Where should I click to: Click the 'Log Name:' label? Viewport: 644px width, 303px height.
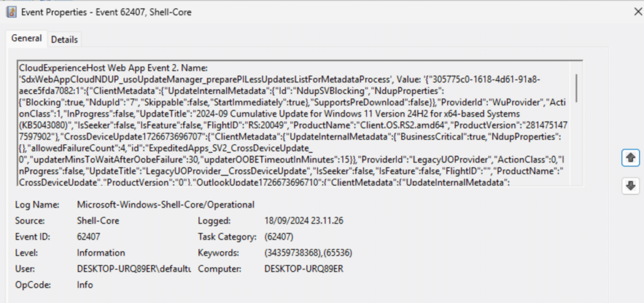[x=37, y=204]
